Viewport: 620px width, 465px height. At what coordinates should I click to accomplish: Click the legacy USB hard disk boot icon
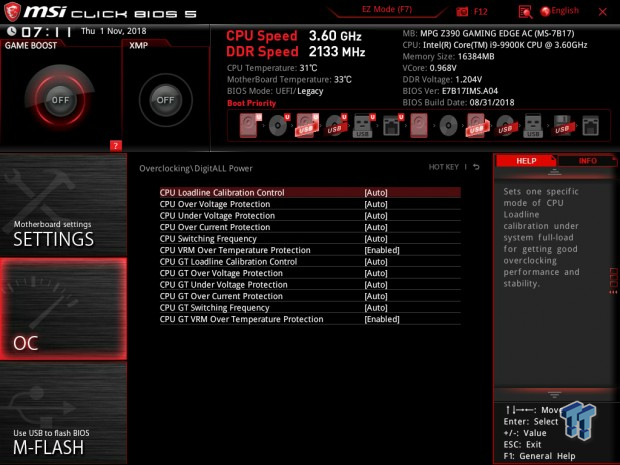point(478,125)
